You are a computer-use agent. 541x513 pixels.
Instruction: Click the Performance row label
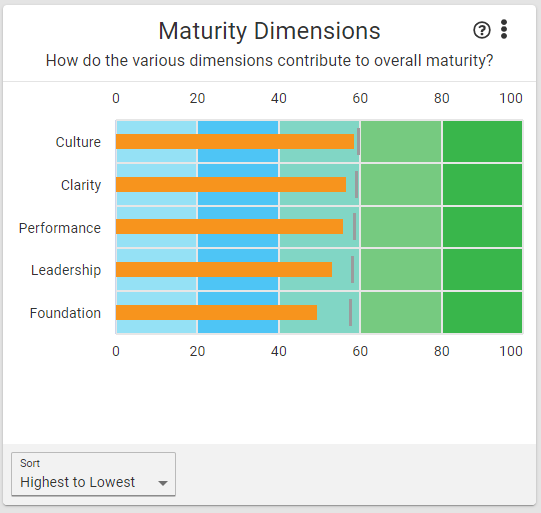pos(60,228)
